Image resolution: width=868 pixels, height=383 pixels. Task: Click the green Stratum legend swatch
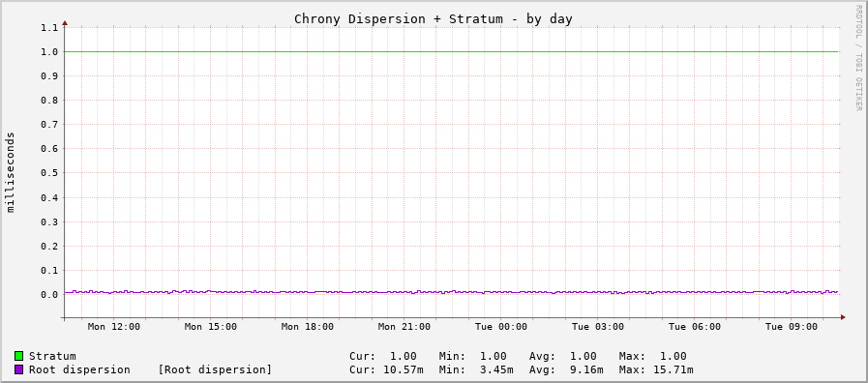[x=18, y=356]
